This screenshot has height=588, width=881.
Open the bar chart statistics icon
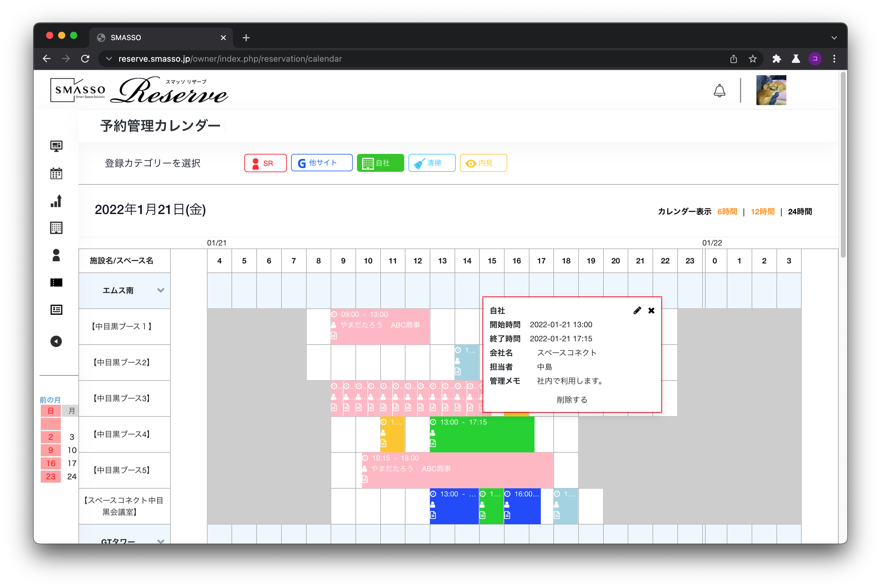(x=56, y=201)
